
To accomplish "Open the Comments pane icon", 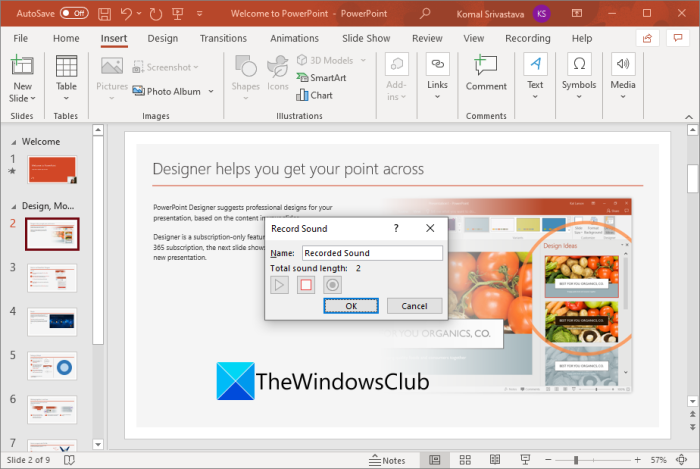I will coord(678,38).
